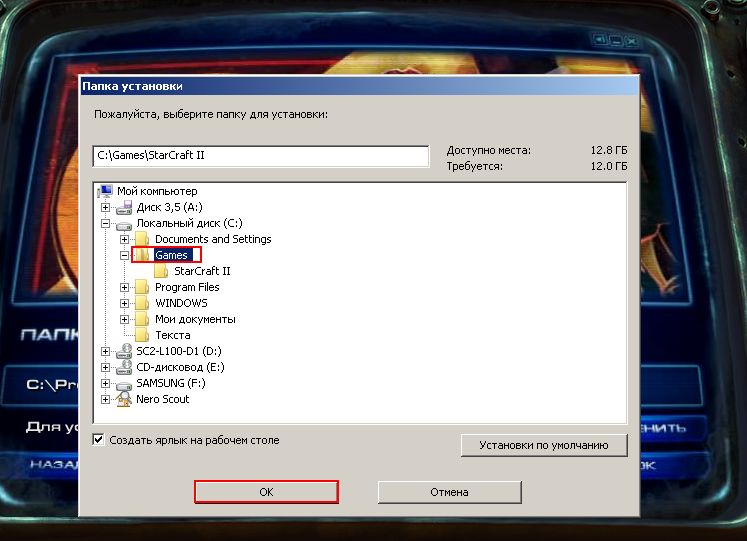This screenshot has height=541, width=747.
Task: Expand the SC2-L100-D1 (D:) drive node
Action: pos(105,351)
